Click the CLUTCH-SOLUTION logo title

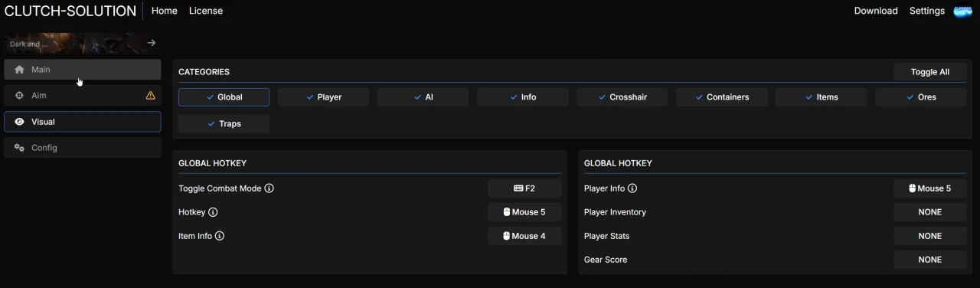point(70,11)
